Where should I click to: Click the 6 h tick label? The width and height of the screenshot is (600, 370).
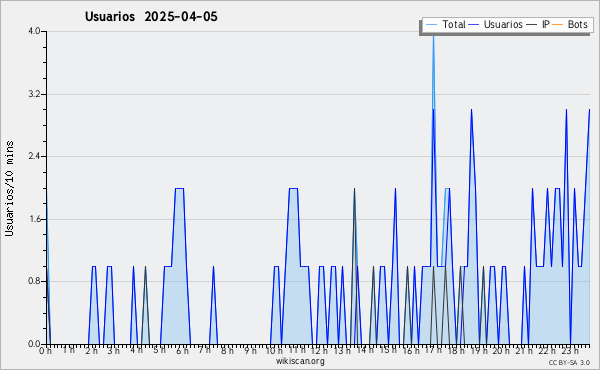click(x=182, y=351)
